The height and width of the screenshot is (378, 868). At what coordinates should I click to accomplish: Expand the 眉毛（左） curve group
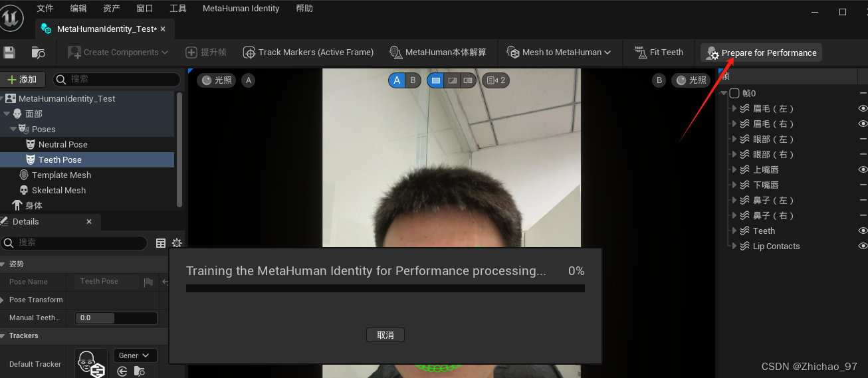point(734,108)
